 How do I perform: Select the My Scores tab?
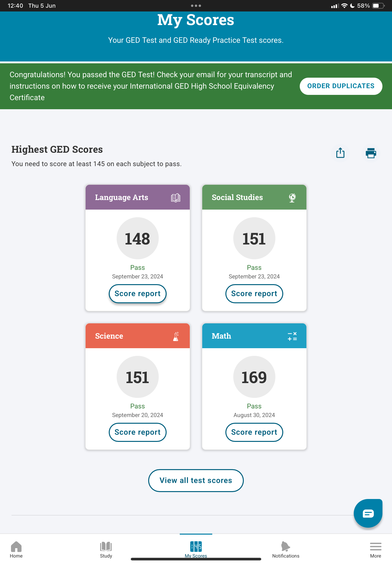196,549
